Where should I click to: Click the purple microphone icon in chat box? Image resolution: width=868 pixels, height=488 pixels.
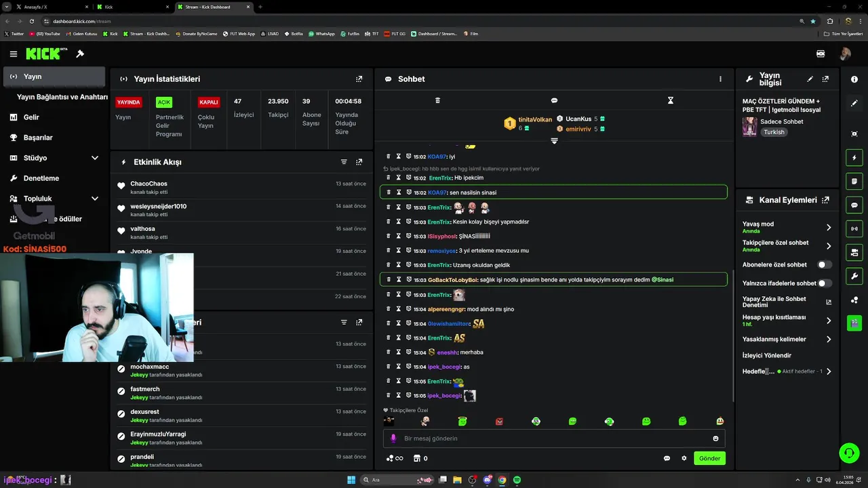tap(393, 439)
